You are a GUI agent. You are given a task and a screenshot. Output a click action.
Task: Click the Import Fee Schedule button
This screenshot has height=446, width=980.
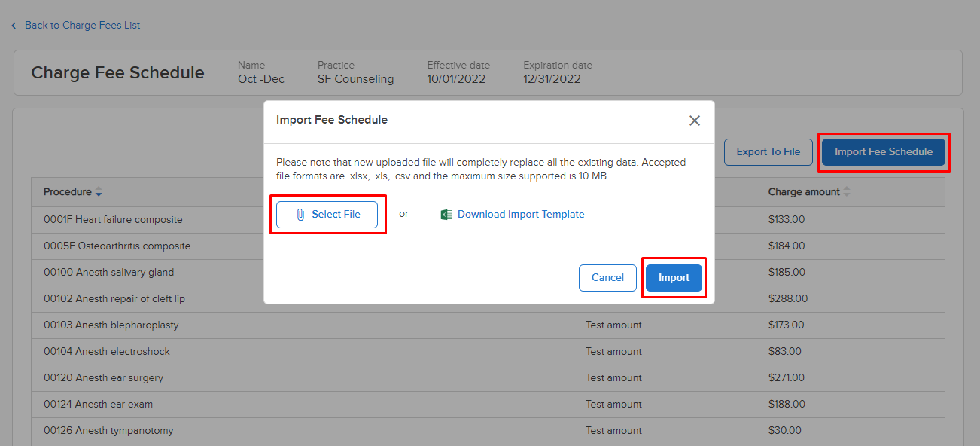(884, 151)
